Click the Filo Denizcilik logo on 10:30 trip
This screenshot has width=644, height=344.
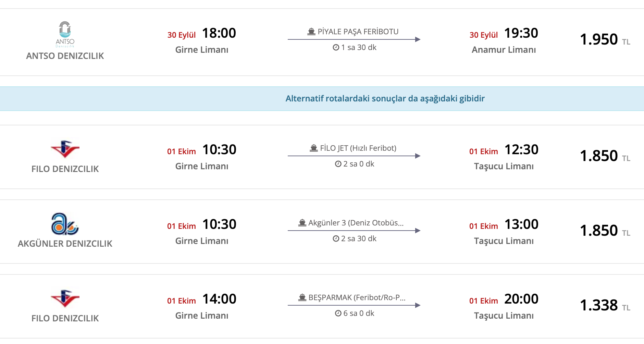(65, 149)
